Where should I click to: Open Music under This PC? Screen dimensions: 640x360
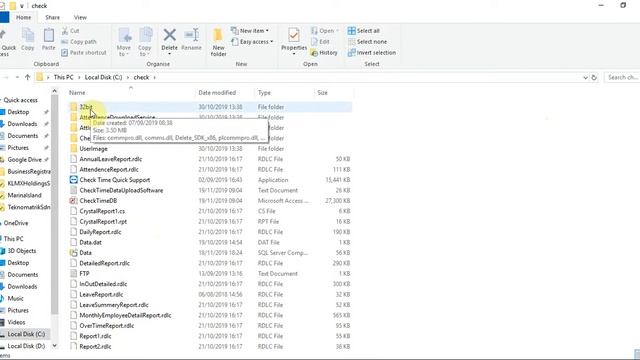coord(16,299)
